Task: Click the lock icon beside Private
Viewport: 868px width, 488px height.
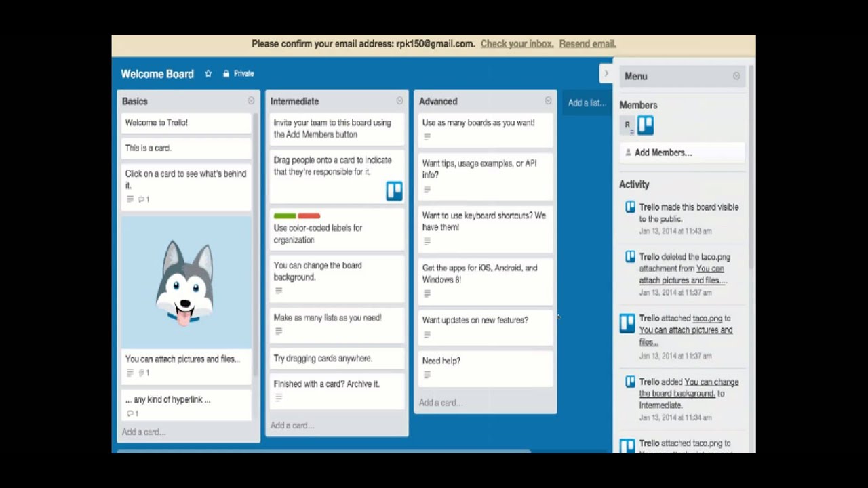Action: click(x=226, y=74)
